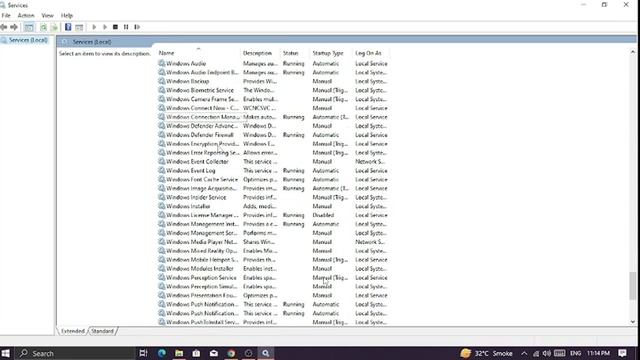
Task: Select the Windows Modules Installer service
Action: (x=273, y=269)
